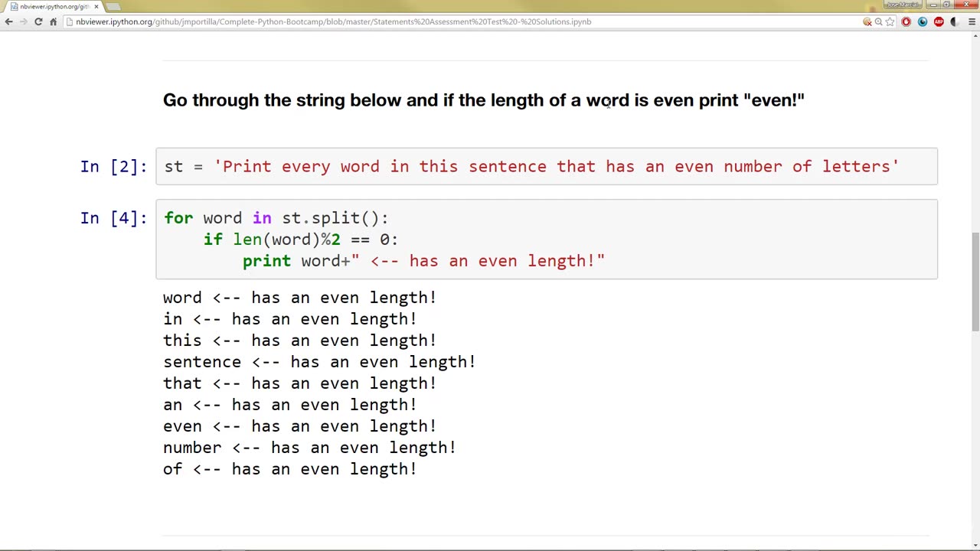Click output 'in <-- has an even length!'
Viewport: 980px width, 551px height.
[x=289, y=319]
